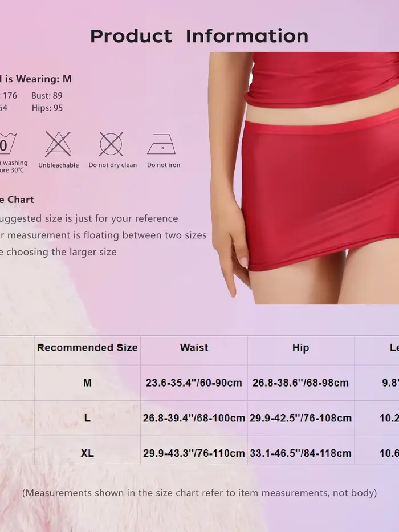
Task: Click the 'Unbleachable' label
Action: tap(58, 165)
